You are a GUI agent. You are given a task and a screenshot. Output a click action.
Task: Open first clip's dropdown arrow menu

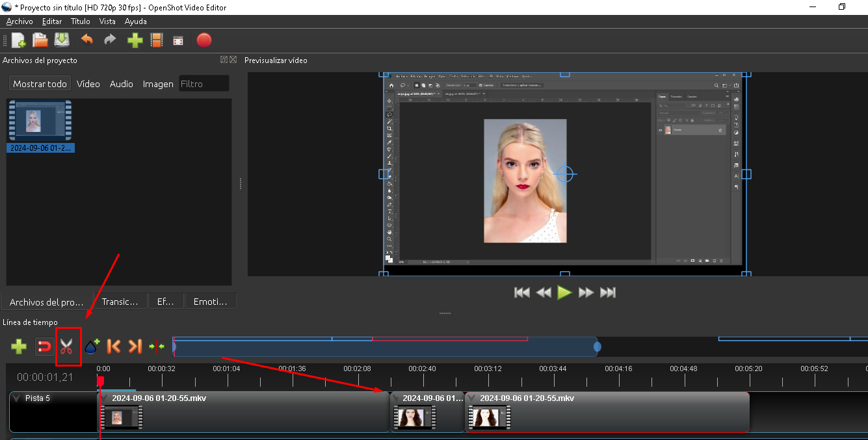[x=105, y=398]
